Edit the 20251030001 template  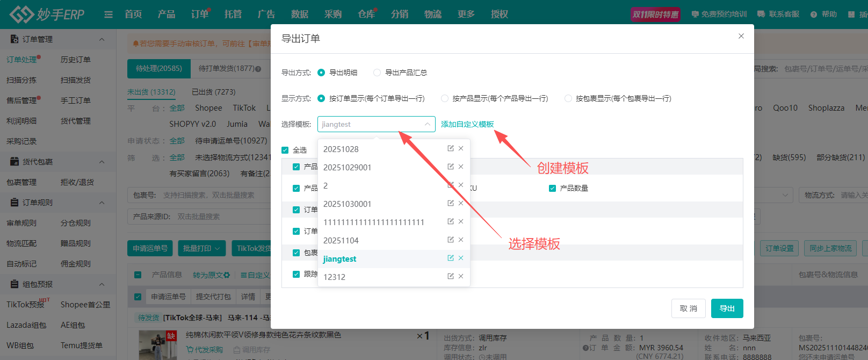[451, 203]
